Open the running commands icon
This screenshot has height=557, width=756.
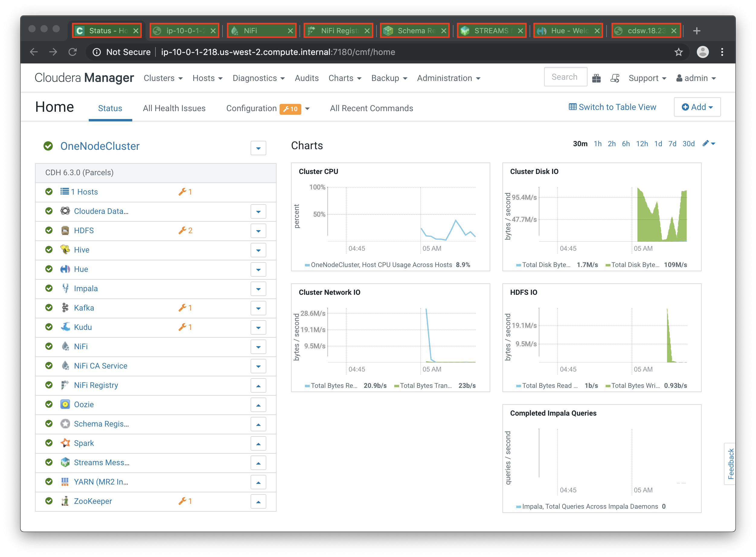tap(615, 78)
